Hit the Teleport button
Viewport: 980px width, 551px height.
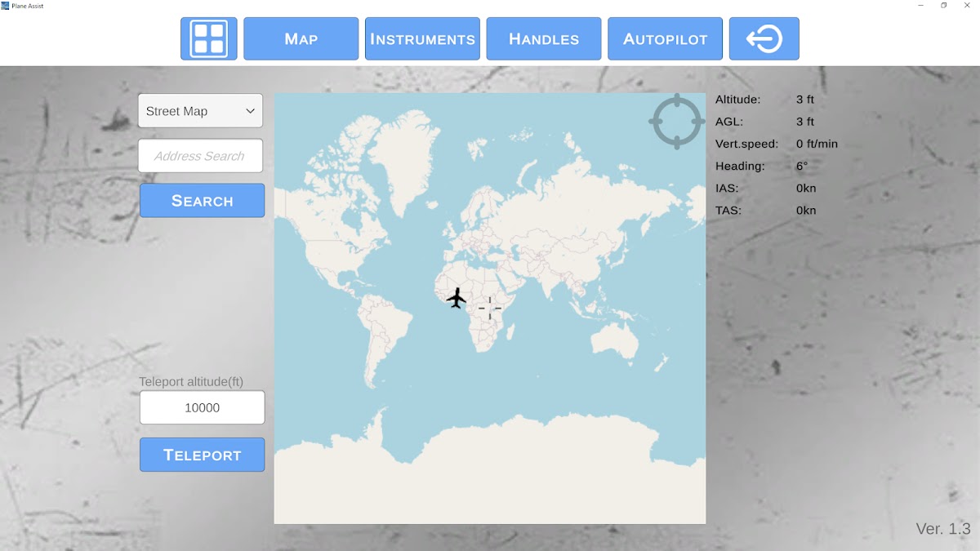point(202,455)
